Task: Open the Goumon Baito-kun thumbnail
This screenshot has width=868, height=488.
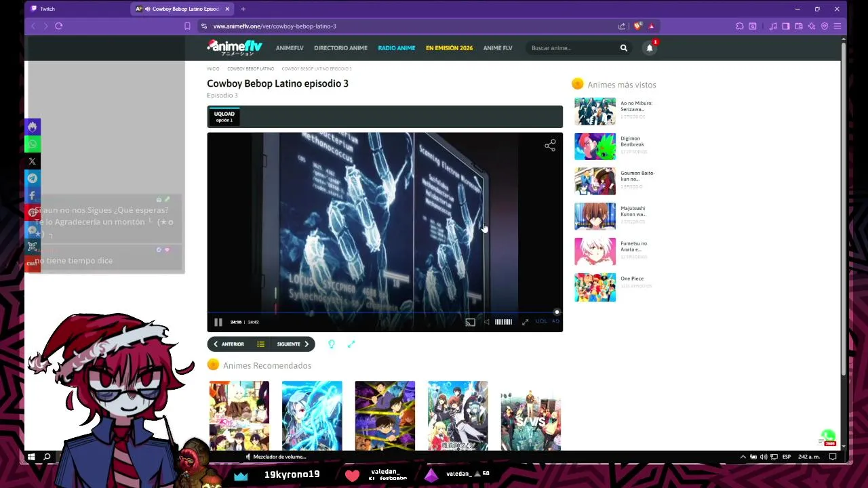Action: pos(595,182)
